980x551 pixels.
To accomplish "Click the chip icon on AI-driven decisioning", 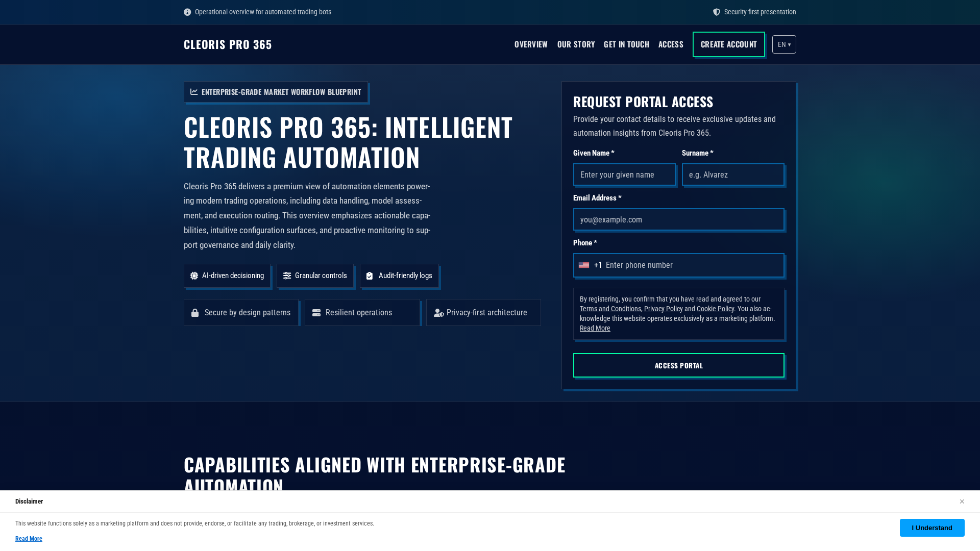I will click(194, 275).
